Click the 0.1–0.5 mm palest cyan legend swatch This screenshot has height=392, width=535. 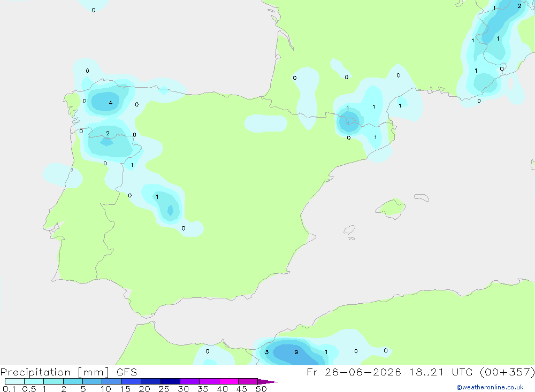[14, 381]
